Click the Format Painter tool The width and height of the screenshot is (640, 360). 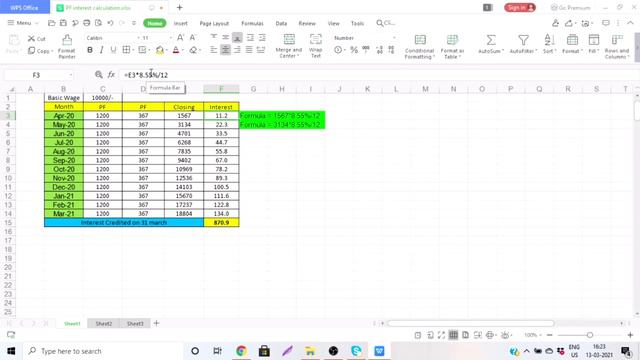[67, 46]
